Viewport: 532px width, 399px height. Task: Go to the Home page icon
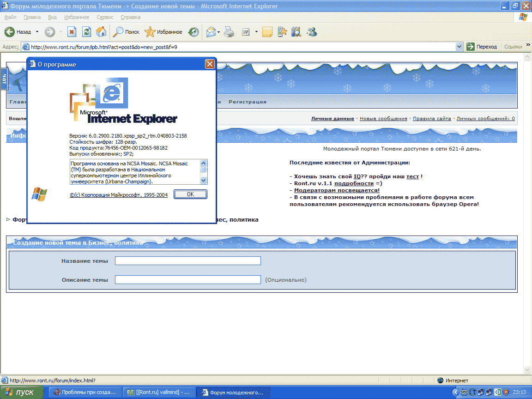[101, 32]
